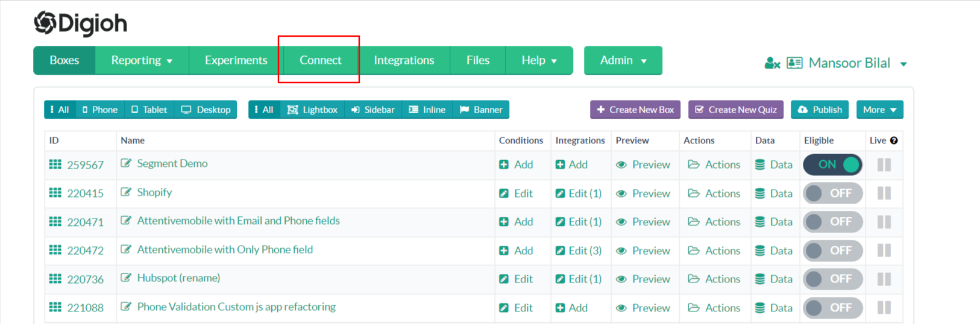
Task: Open the Help dropdown menu
Action: [539, 60]
